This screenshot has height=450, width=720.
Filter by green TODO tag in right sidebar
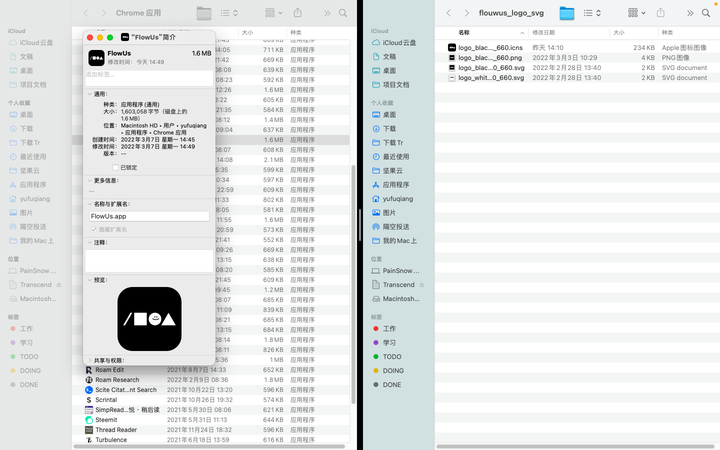(x=387, y=357)
